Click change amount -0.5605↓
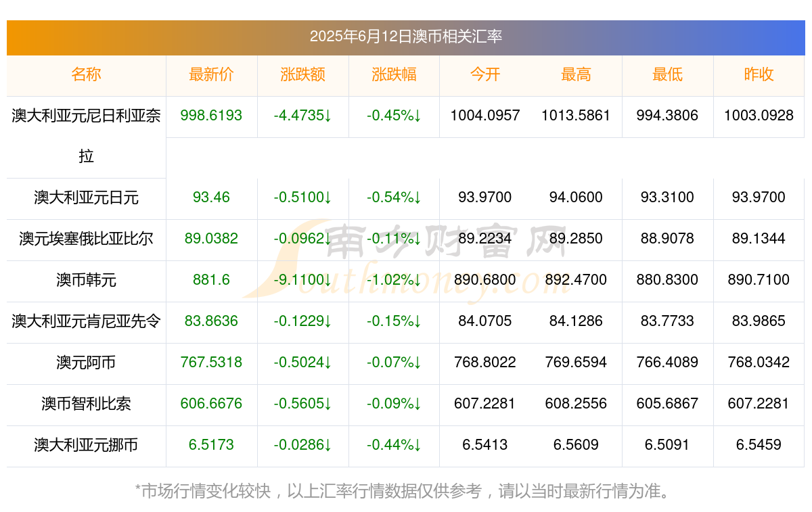The image size is (812, 512). 302,404
